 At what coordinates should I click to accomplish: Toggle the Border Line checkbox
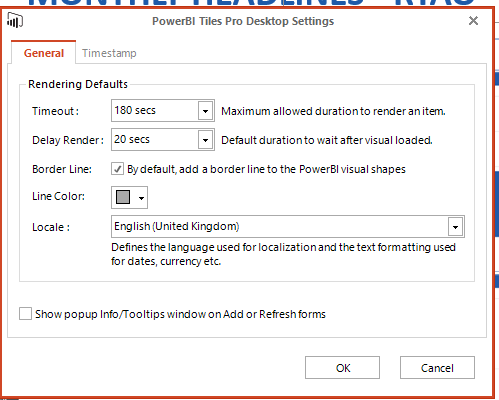pos(117,169)
